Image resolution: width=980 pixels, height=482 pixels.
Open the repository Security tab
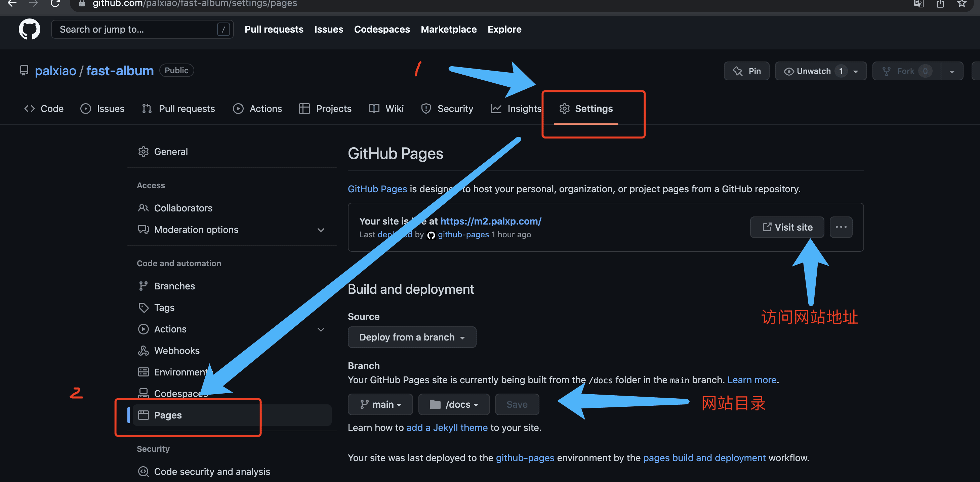447,109
